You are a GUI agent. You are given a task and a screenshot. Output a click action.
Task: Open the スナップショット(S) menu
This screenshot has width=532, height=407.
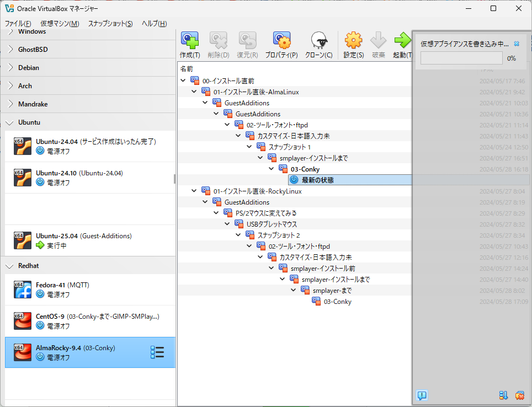tap(110, 23)
